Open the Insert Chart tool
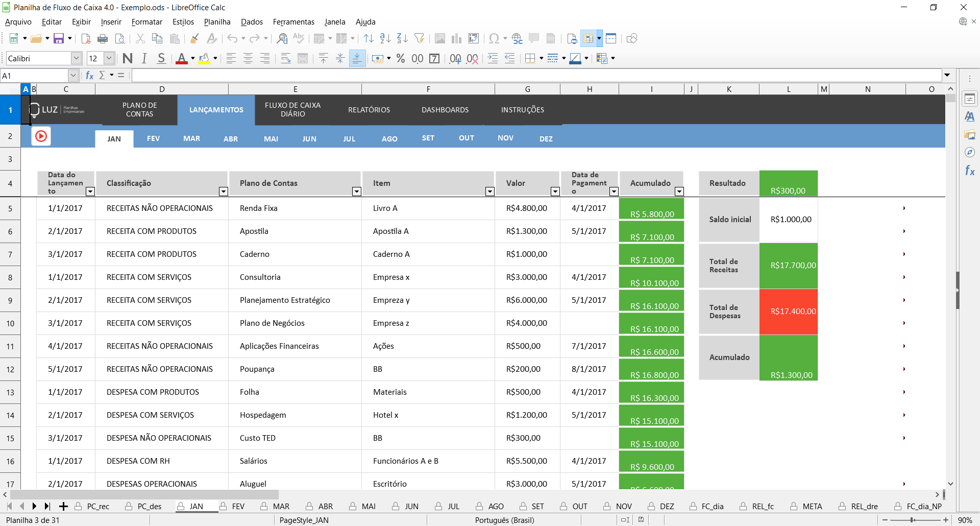Viewport: 980px width, 526px height. (456, 39)
